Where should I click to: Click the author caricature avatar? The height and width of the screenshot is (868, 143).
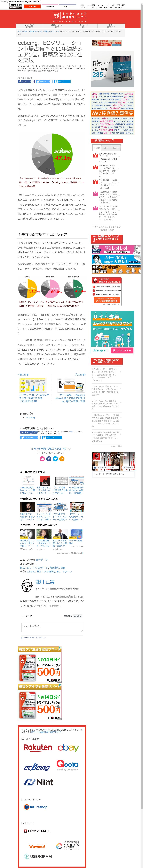(x=27, y=585)
